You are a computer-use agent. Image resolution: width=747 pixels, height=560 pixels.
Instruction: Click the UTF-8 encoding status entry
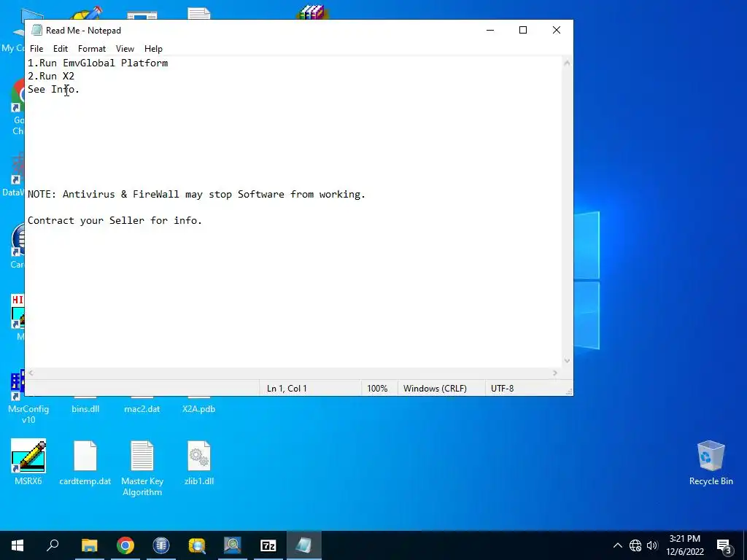[x=502, y=389]
